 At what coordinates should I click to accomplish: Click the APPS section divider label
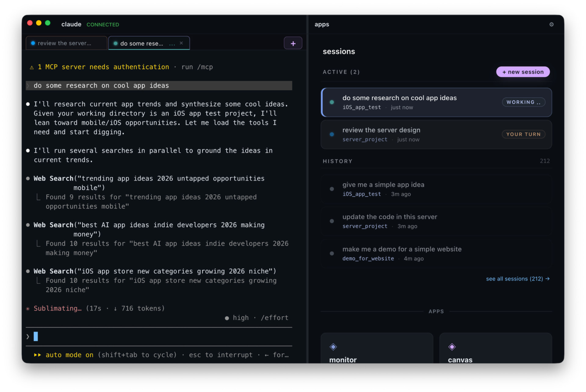[x=436, y=311]
